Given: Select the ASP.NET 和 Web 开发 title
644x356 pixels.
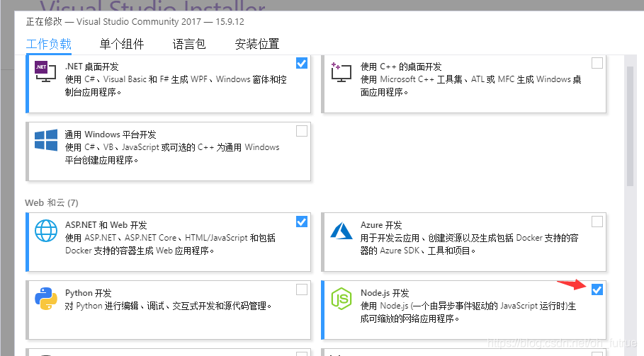Looking at the screenshot, I should pyautogui.click(x=106, y=225).
